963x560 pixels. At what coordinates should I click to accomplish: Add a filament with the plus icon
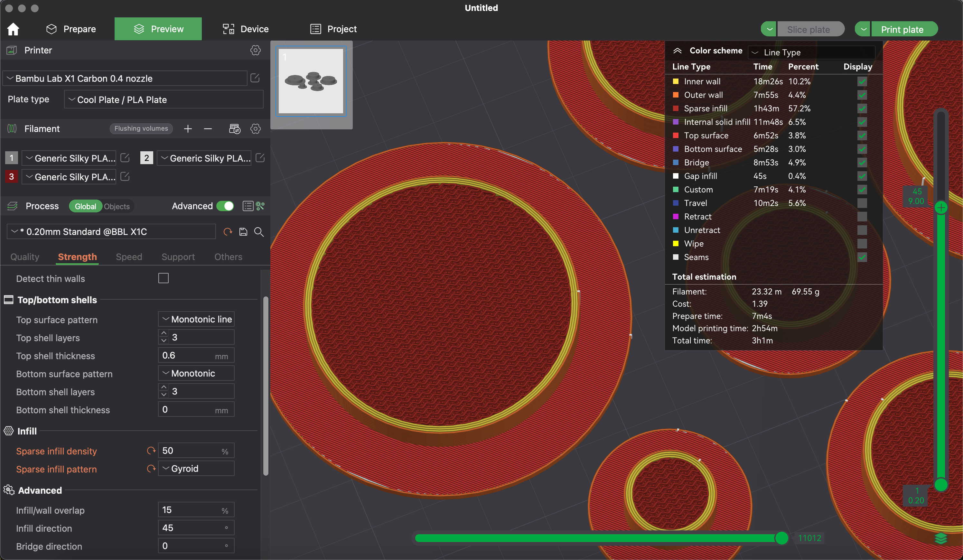(188, 129)
